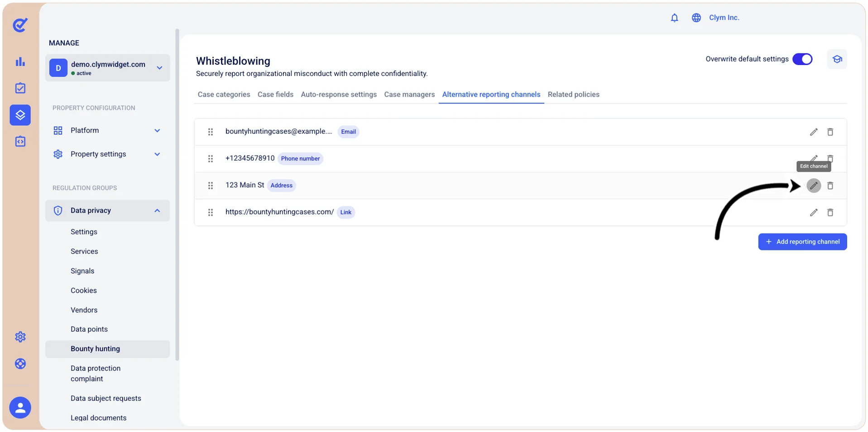Click Add reporting channel button

[x=802, y=242]
